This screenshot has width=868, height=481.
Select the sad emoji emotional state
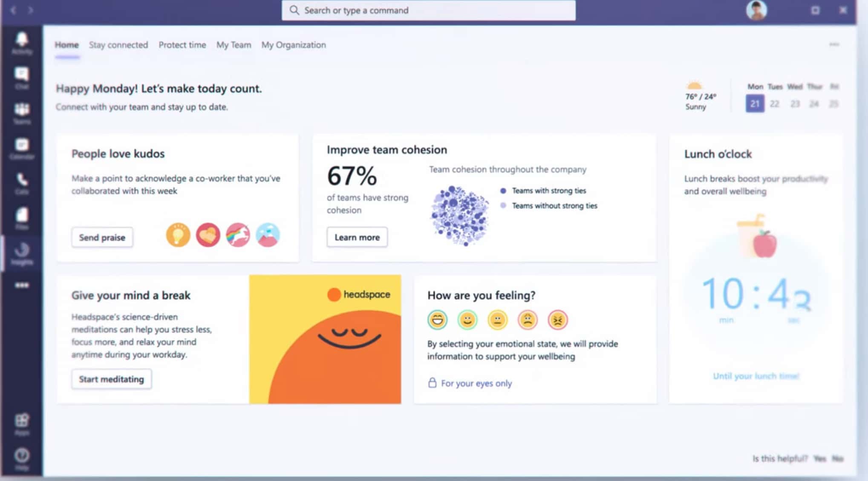(526, 320)
